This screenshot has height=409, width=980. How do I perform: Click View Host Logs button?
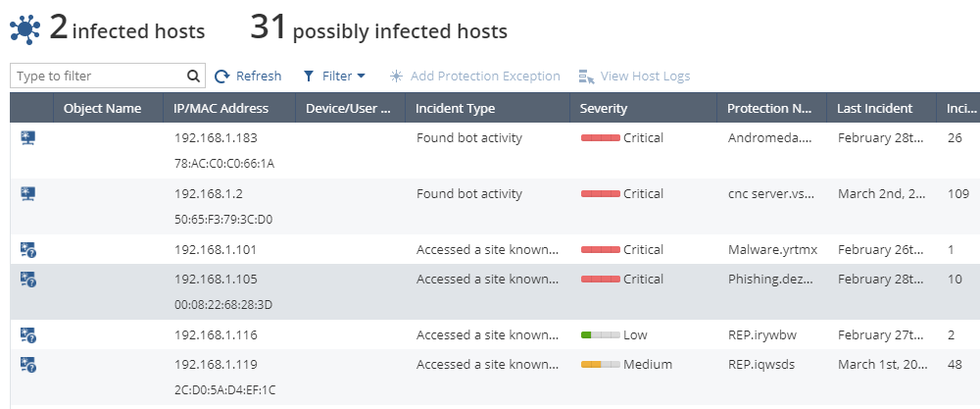click(x=634, y=77)
